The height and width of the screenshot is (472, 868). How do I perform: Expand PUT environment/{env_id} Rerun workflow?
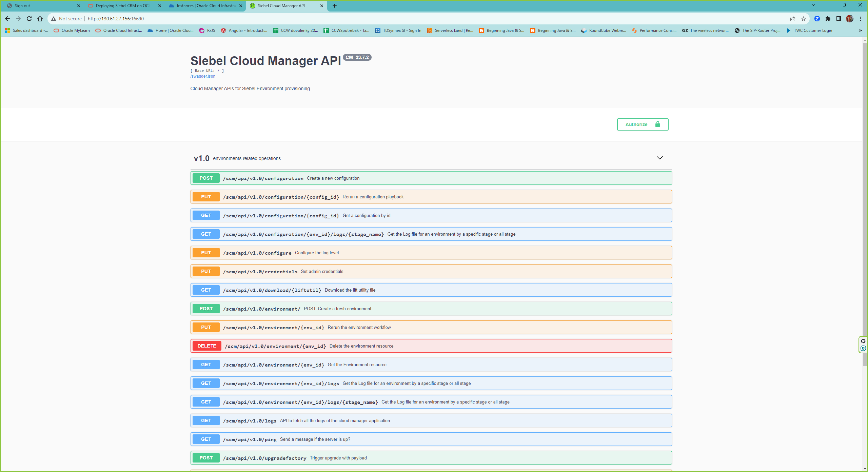click(x=431, y=327)
